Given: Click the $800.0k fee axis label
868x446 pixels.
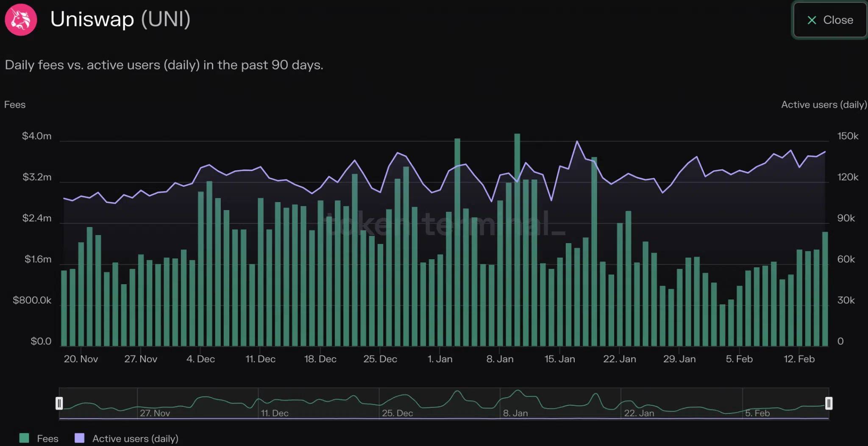Looking at the screenshot, I should tap(32, 300).
